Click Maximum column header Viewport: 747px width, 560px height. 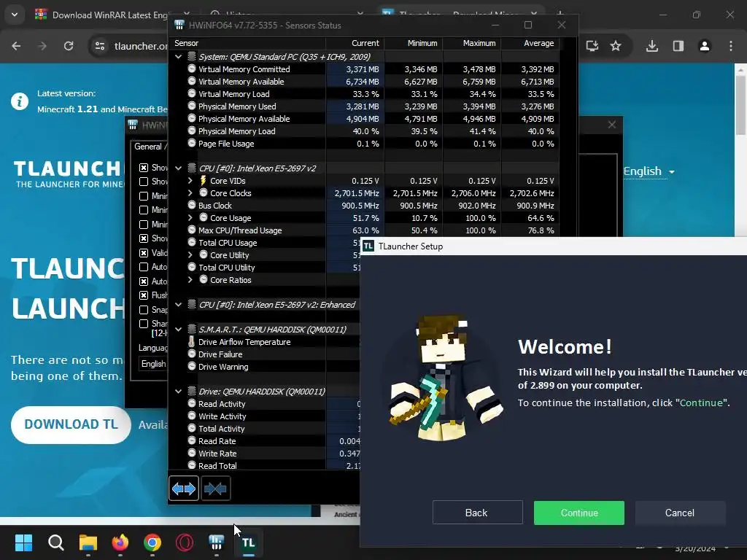[472, 43]
